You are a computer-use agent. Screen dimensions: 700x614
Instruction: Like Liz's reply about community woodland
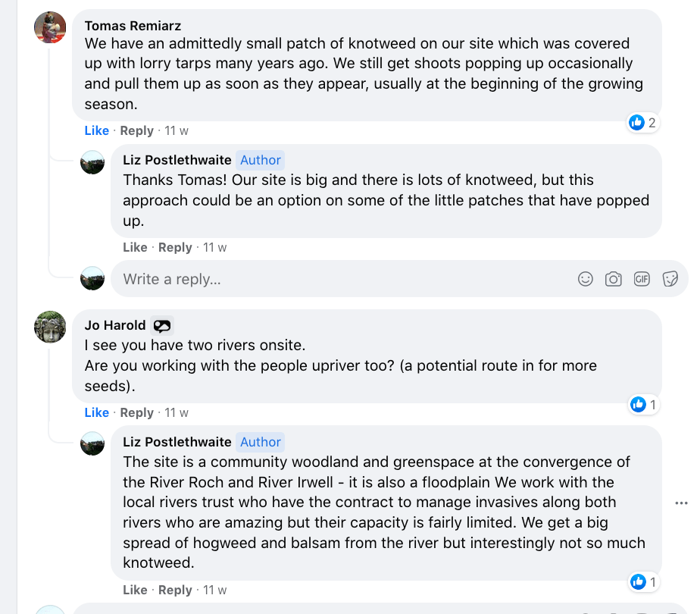click(x=135, y=590)
